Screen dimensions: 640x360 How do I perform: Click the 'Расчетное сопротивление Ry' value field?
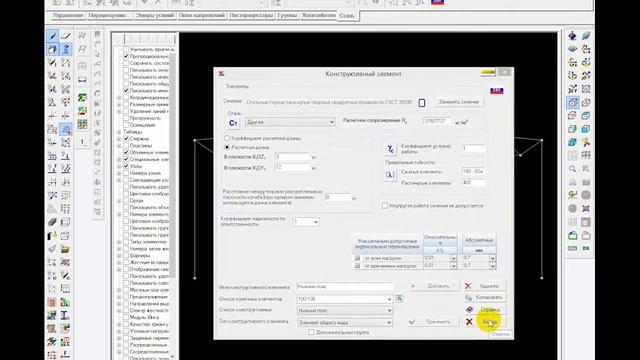click(x=438, y=122)
